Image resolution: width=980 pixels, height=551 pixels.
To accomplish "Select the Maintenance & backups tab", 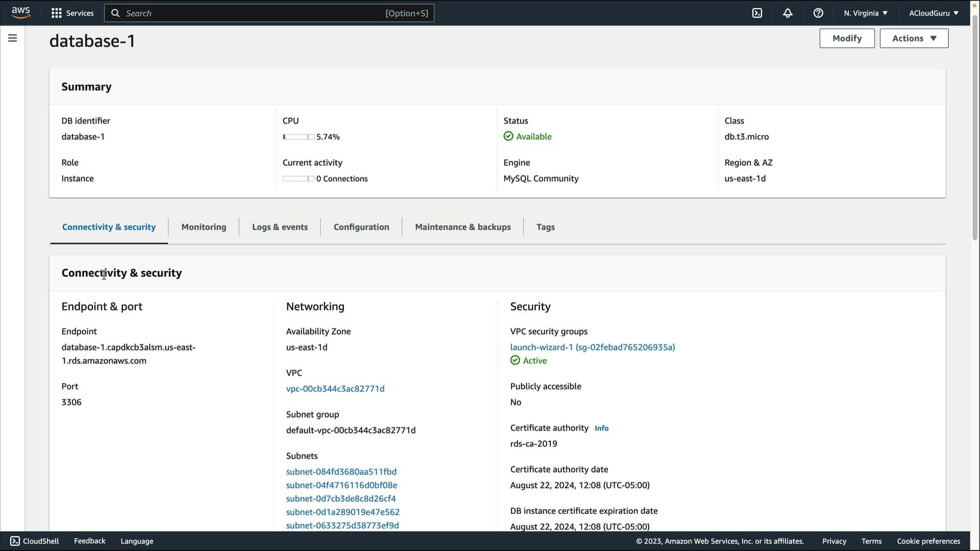I will pos(462,227).
